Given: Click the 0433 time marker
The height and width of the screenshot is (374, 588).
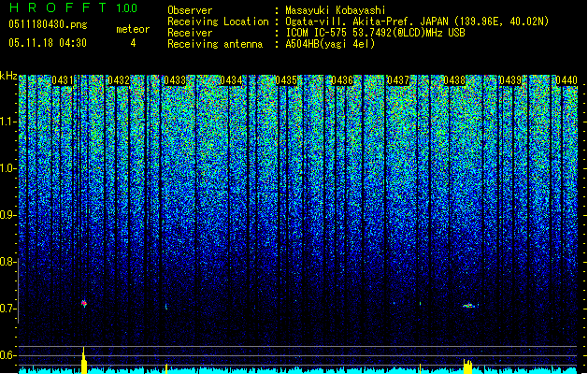Looking at the screenshot, I should click(x=175, y=80).
